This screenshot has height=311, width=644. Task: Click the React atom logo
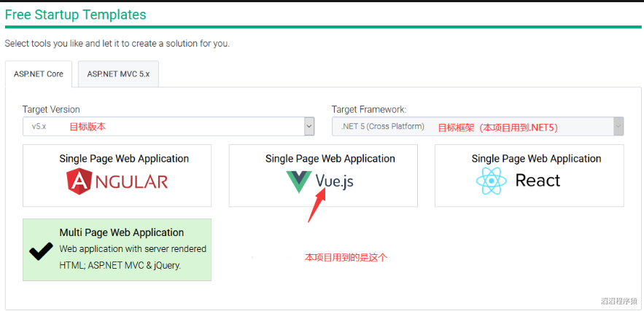tap(492, 181)
